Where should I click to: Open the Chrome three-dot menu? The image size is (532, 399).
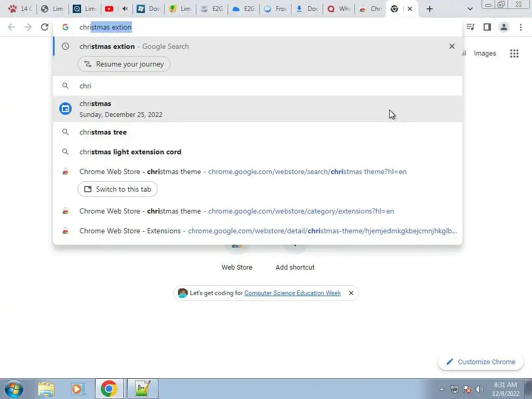tap(521, 27)
